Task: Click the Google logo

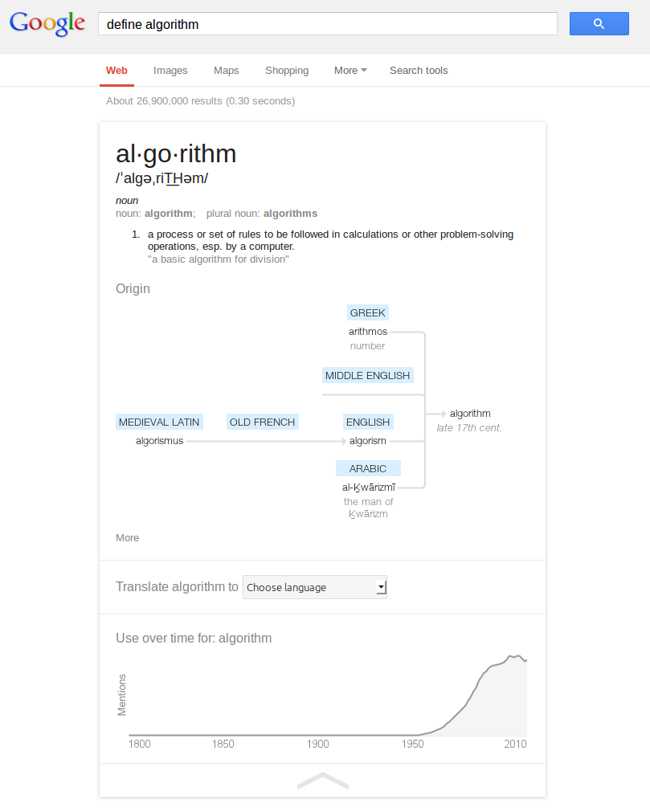Action: point(47,23)
